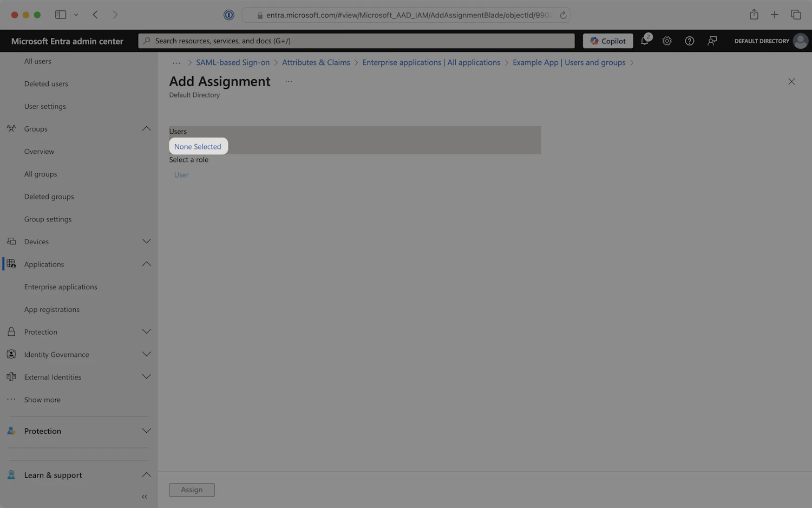The image size is (812, 508).
Task: Open Groups Overview in sidebar
Action: 39,152
